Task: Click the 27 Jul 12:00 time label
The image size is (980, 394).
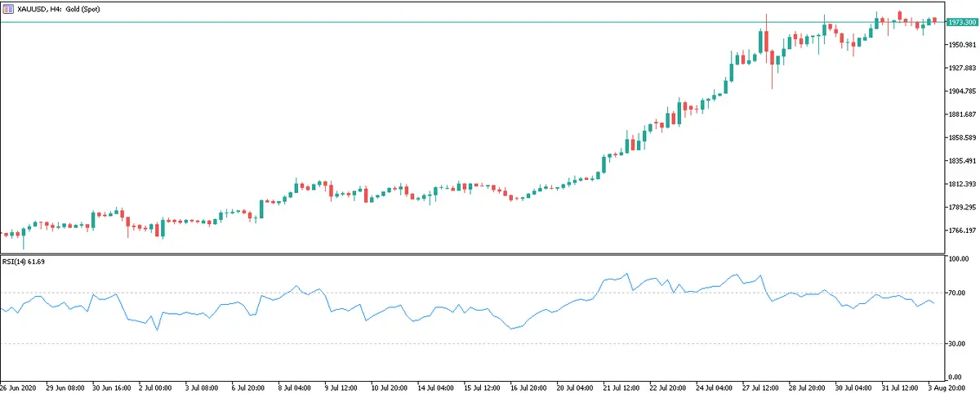Action: pyautogui.click(x=760, y=387)
